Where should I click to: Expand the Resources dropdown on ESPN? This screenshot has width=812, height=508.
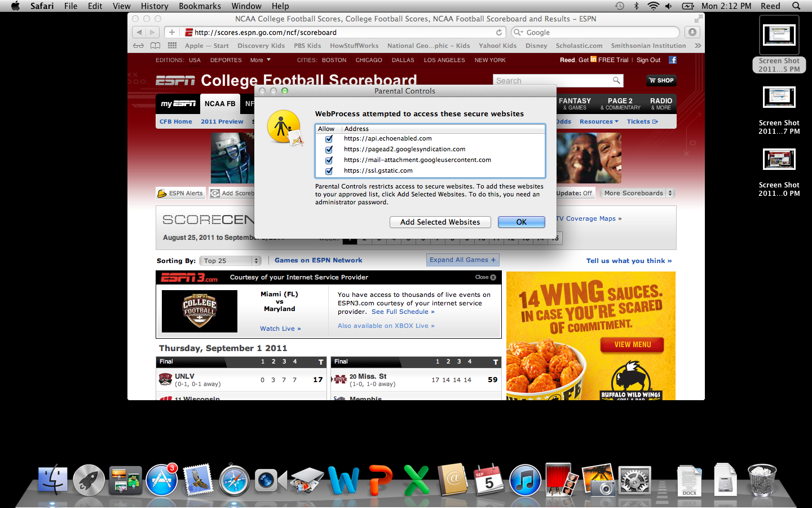[x=599, y=121]
